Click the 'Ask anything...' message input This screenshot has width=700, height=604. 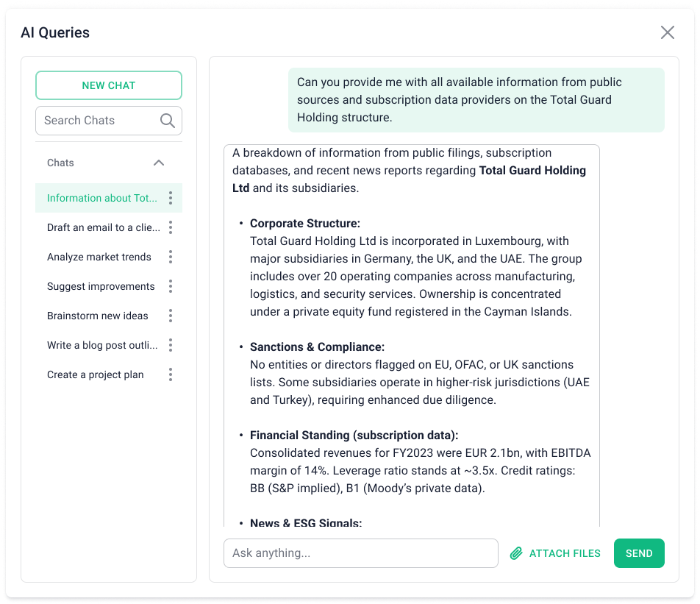tap(360, 553)
